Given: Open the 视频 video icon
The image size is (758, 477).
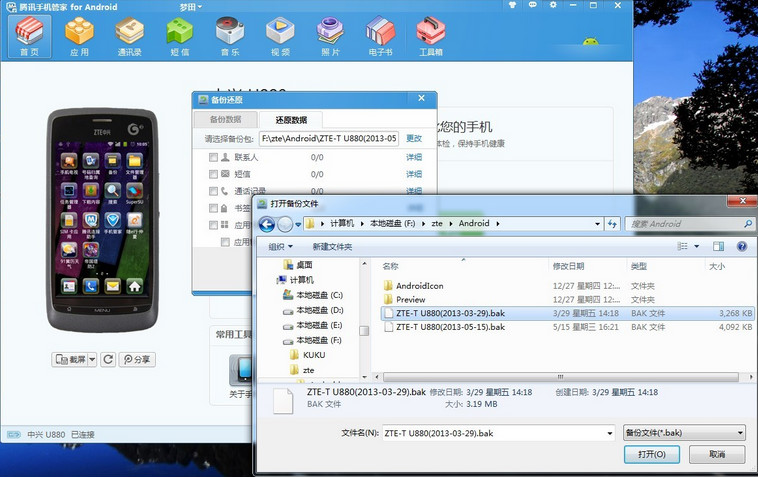Looking at the screenshot, I should click(x=280, y=37).
